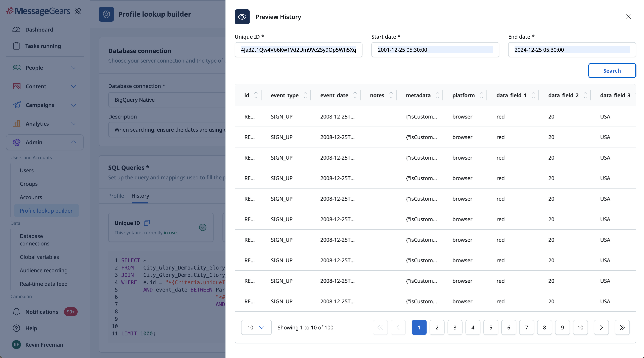Click the People icon in sidebar
Screen dimensions: 644x358
pos(17,68)
